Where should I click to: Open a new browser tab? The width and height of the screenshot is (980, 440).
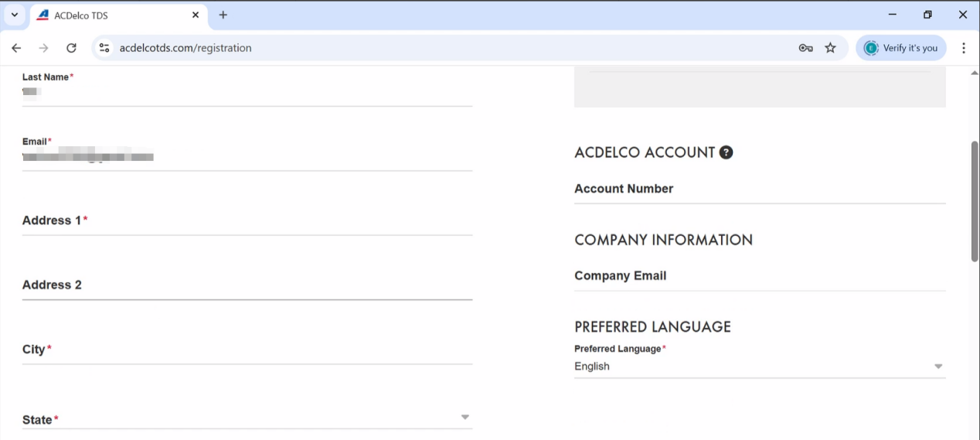point(223,15)
